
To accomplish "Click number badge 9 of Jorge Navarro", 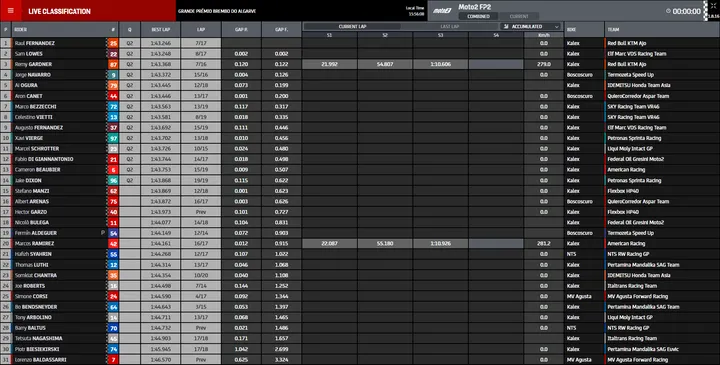I will tap(113, 75).
